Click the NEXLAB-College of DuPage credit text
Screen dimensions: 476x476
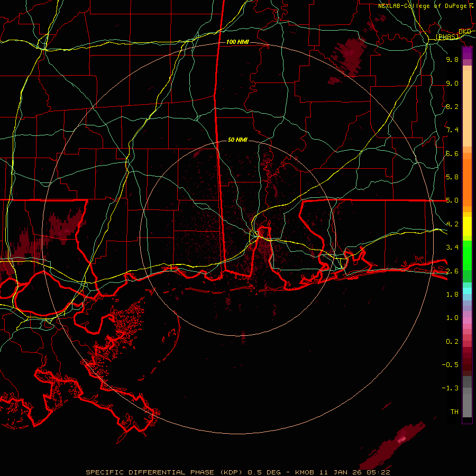tap(423, 6)
